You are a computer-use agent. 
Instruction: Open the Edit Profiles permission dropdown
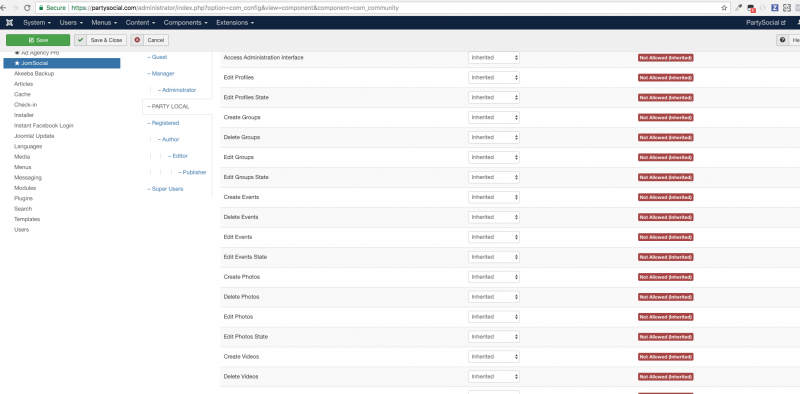click(x=494, y=78)
